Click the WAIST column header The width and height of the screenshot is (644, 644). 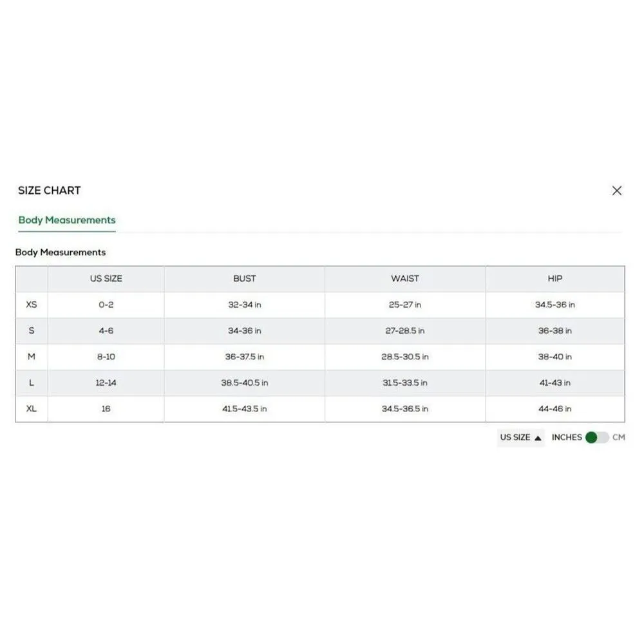405,279
